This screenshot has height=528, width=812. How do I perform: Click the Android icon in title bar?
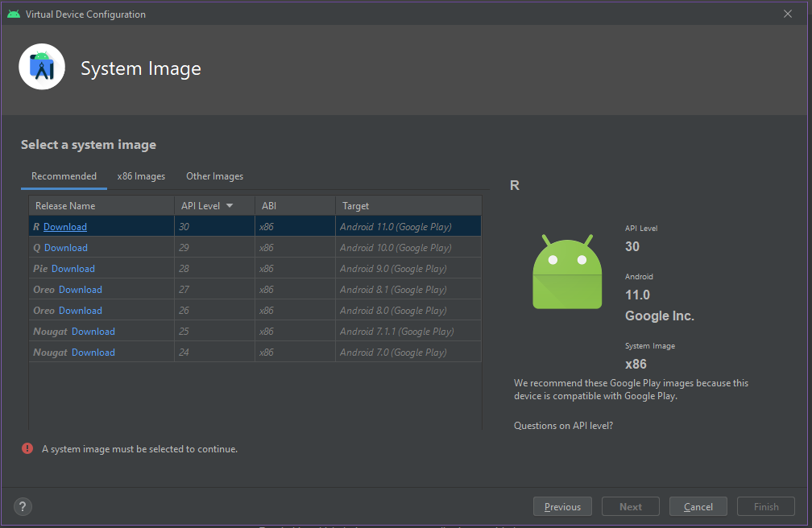tap(14, 14)
